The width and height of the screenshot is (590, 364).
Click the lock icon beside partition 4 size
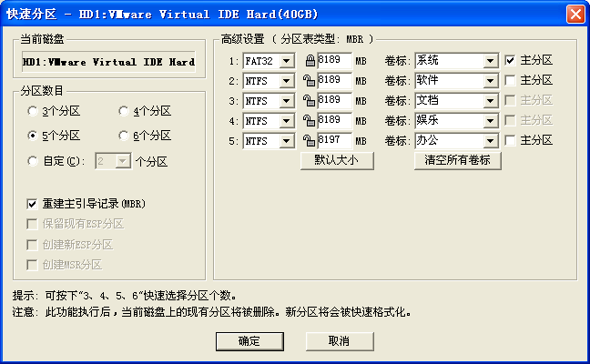coord(310,120)
